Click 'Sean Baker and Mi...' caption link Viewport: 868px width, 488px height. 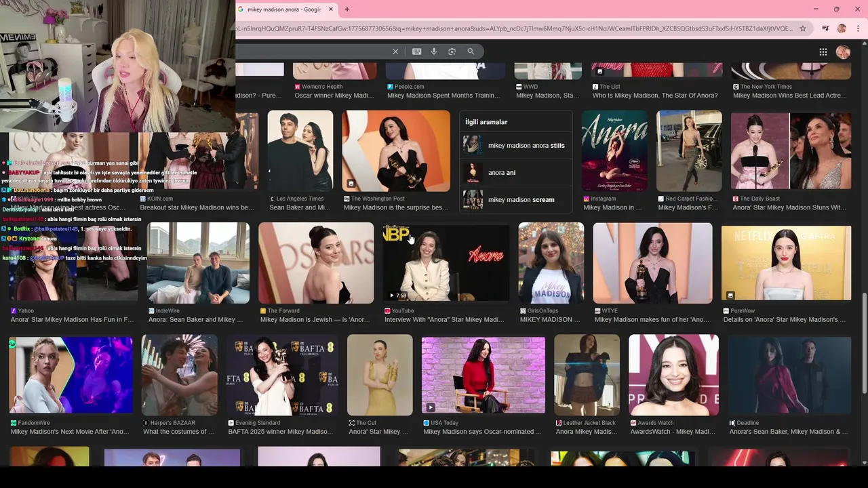click(x=299, y=207)
